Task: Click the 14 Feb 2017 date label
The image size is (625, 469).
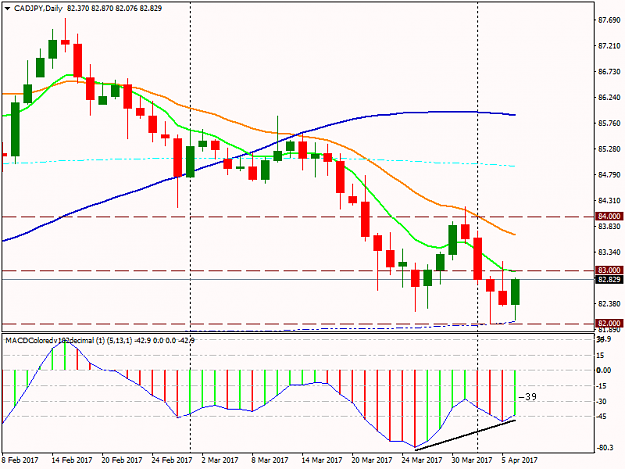Action: pyautogui.click(x=72, y=460)
